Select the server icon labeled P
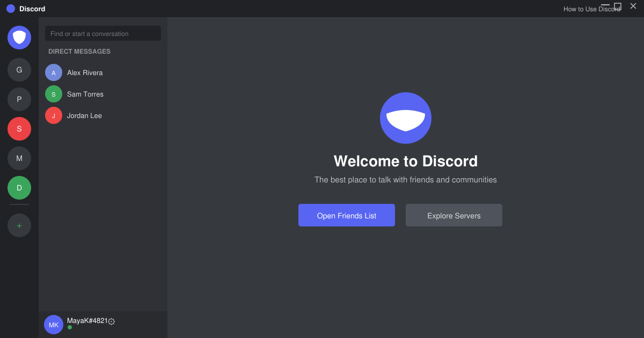Viewport: 644px width, 338px height. coord(19,99)
